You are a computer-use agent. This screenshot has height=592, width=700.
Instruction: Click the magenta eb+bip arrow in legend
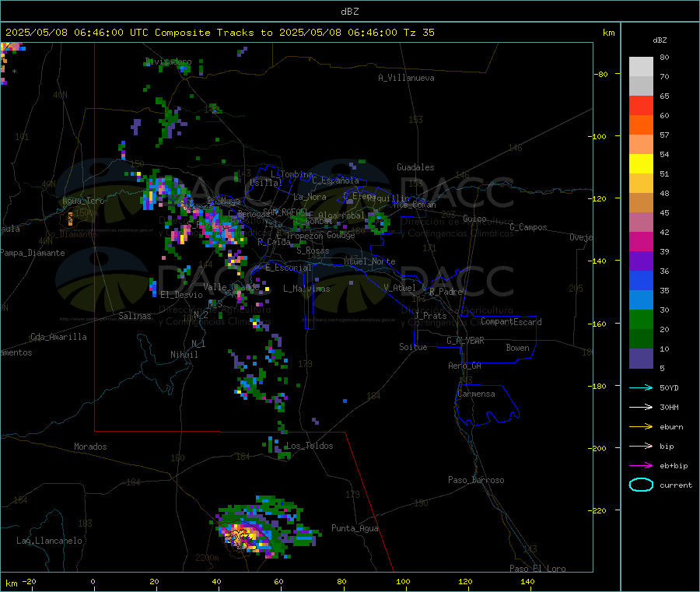click(641, 466)
